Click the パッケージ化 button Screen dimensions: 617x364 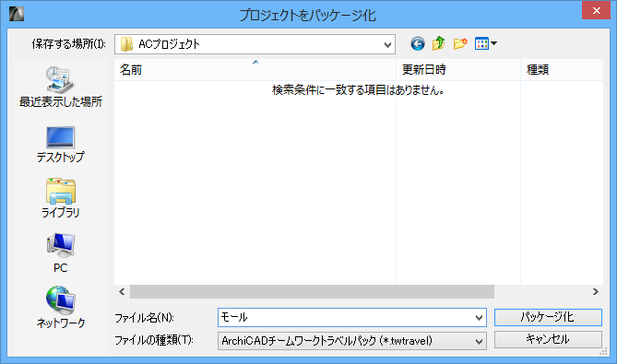coord(548,317)
